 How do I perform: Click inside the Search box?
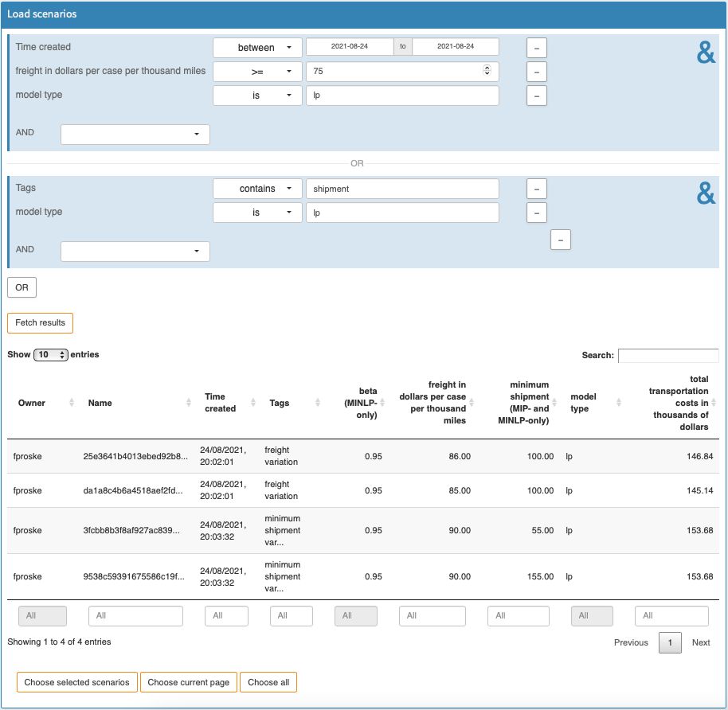point(667,355)
